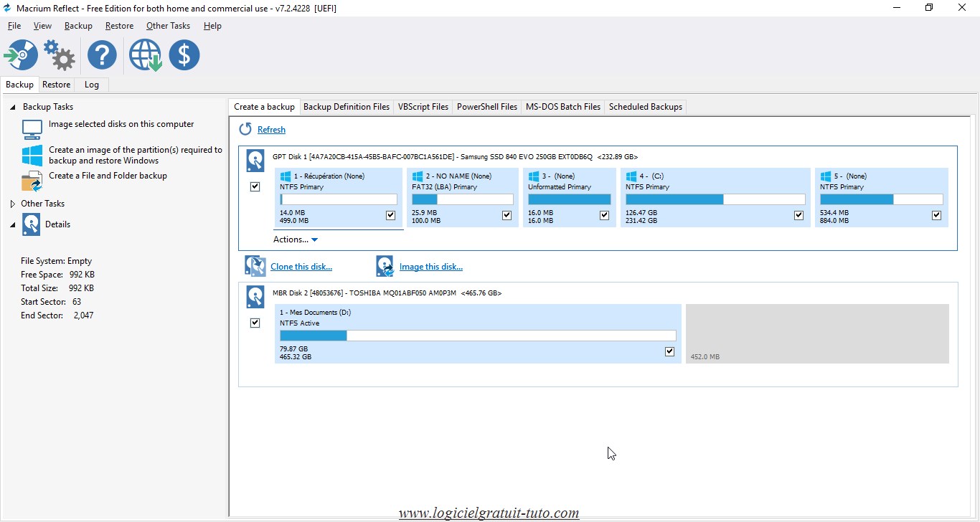Click the Image this disk link
The height and width of the screenshot is (522, 980).
[x=431, y=267]
